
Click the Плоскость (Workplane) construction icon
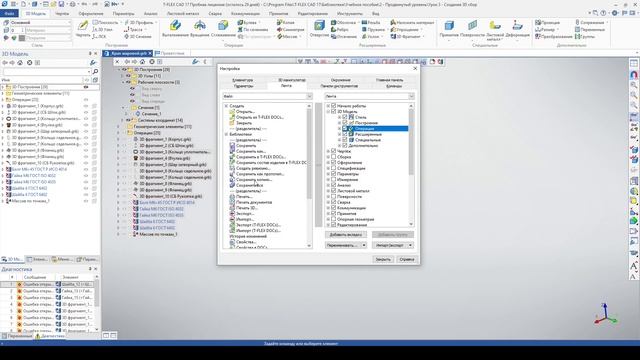[96, 23]
